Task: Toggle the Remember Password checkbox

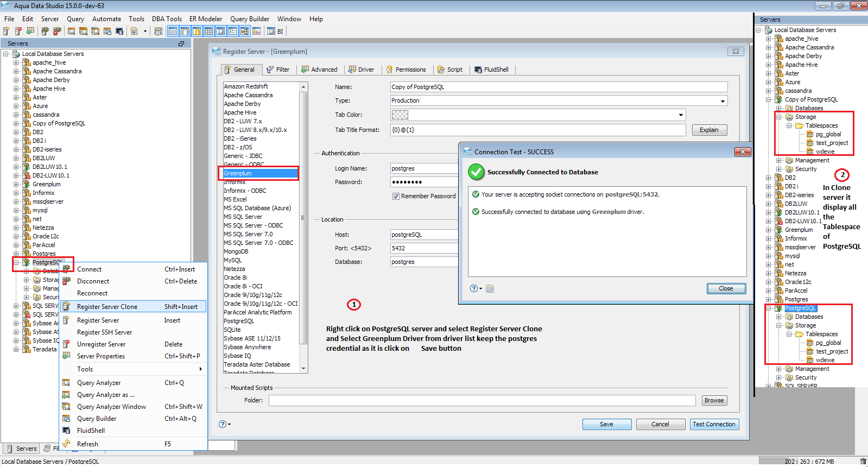Action: click(x=396, y=196)
